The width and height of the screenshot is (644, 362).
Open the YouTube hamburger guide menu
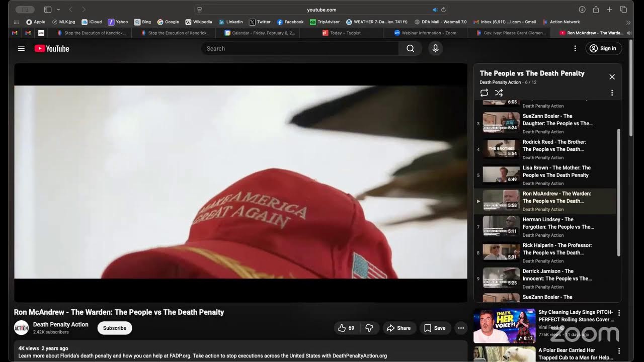click(21, 48)
